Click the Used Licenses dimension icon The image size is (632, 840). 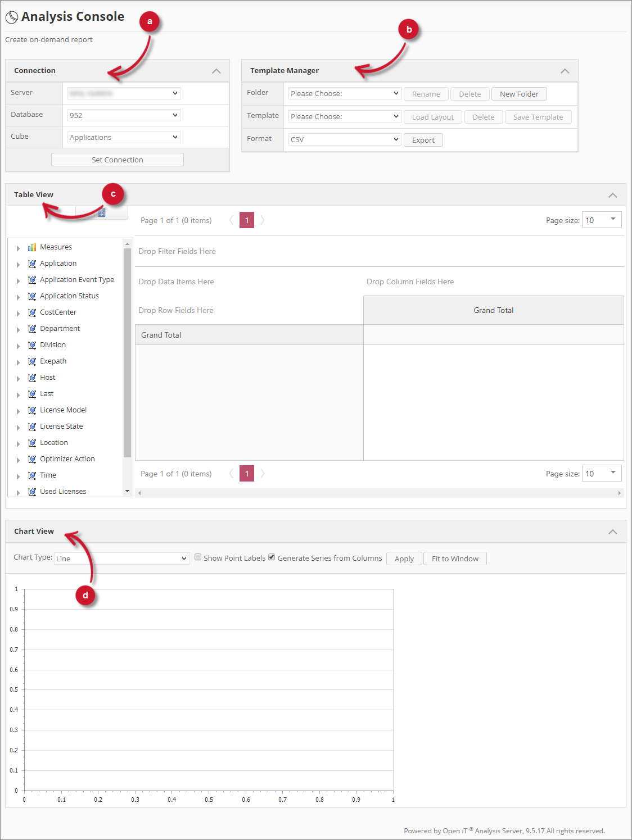click(x=31, y=491)
